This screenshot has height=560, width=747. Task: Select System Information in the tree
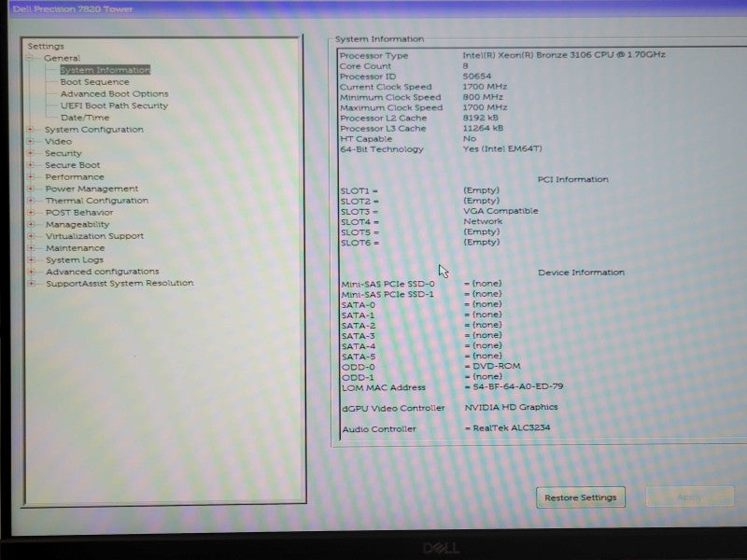(x=106, y=70)
